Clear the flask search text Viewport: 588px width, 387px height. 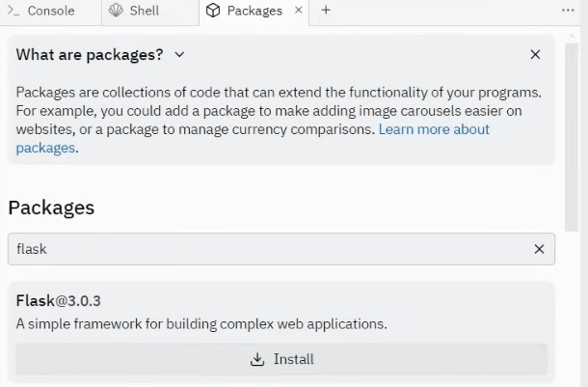539,249
